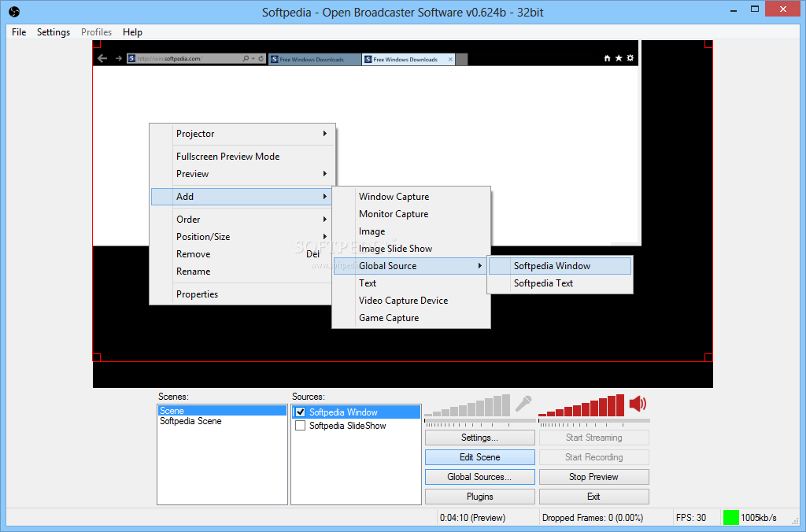Click the Exit button
This screenshot has height=532, width=806.
point(593,497)
